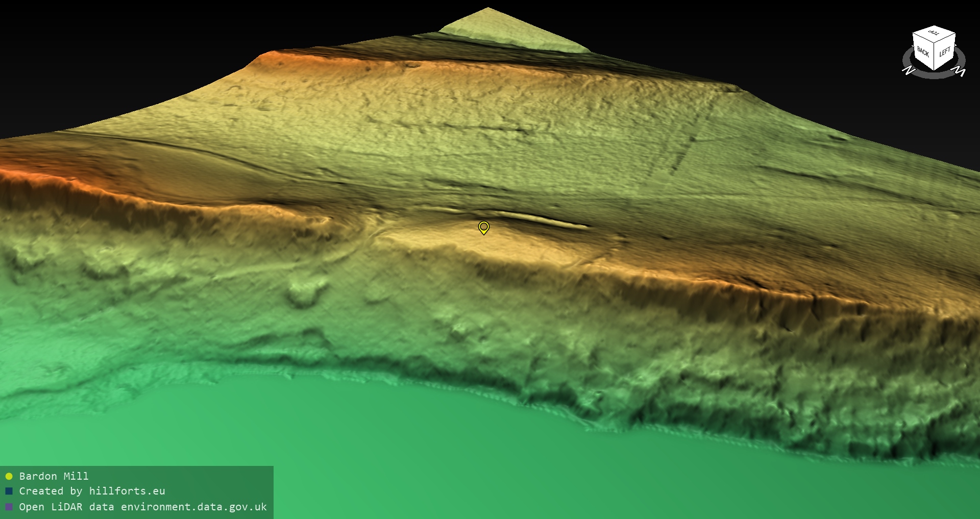Click the yellow location pin on the terrain
980x519 pixels.
click(x=483, y=227)
